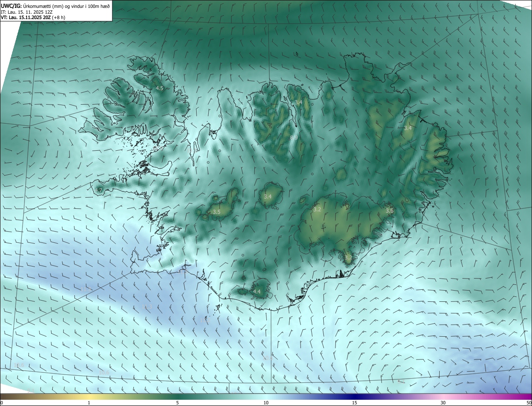Click the '50' tick on the color scale
This screenshot has height=406, width=532.
[529, 403]
